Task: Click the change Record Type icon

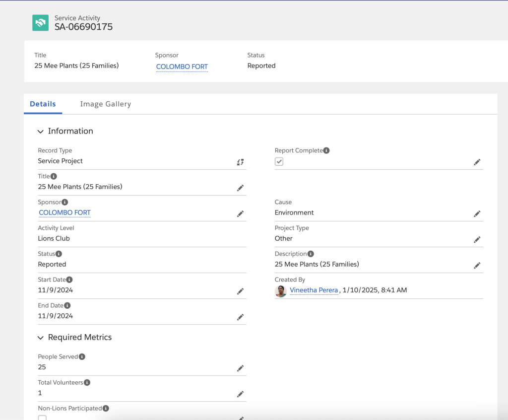Action: tap(240, 162)
